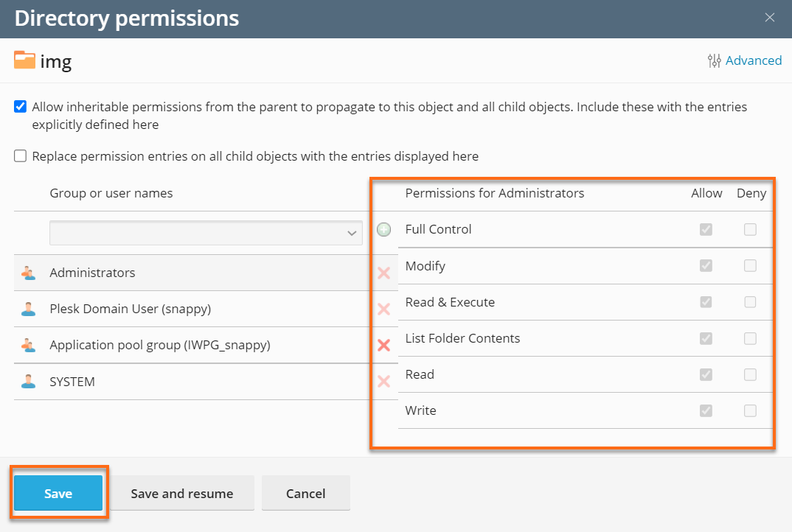The image size is (792, 532).
Task: Cancel the directory permissions dialog
Action: click(x=305, y=493)
